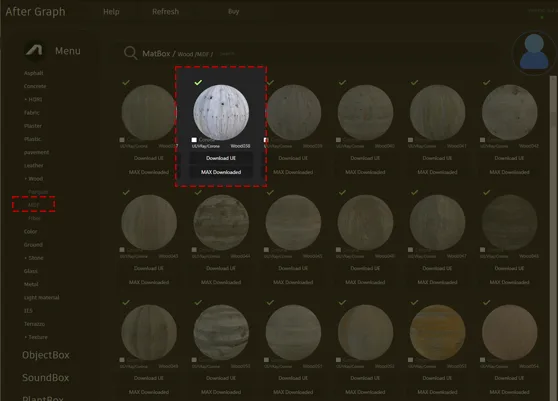Tick the Corona checkbox for Wood041
Viewport: 558px width, 401px height.
(x=411, y=140)
